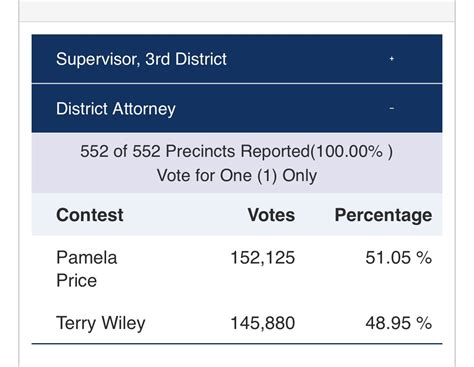Click the Pamela Price candidate name
Screen dimensions: 474x367
[87, 269]
